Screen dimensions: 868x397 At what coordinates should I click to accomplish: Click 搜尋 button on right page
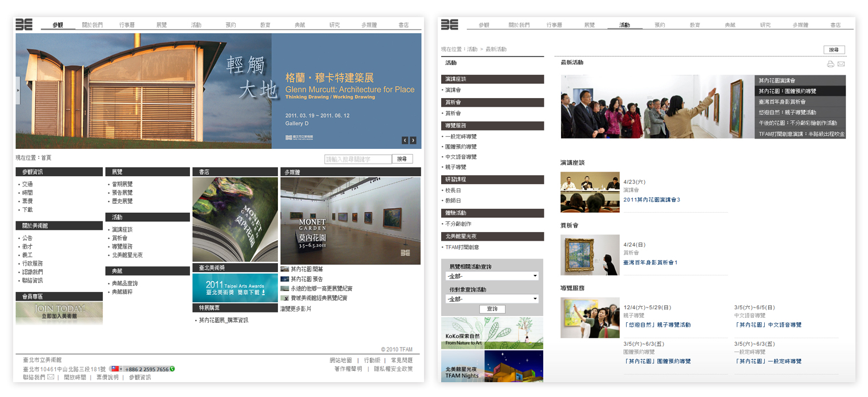834,50
